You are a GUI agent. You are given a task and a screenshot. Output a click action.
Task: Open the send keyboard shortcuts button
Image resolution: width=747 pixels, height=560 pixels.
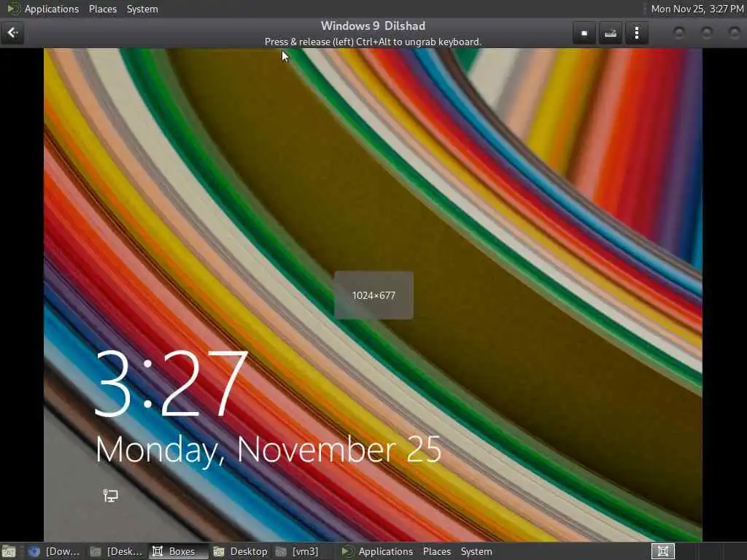tap(611, 34)
